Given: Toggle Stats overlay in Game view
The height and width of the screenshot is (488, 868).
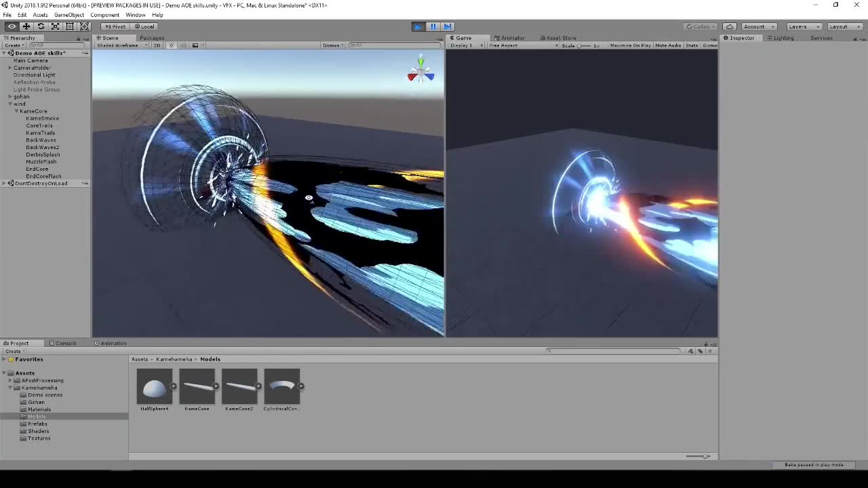Looking at the screenshot, I should tap(692, 45).
